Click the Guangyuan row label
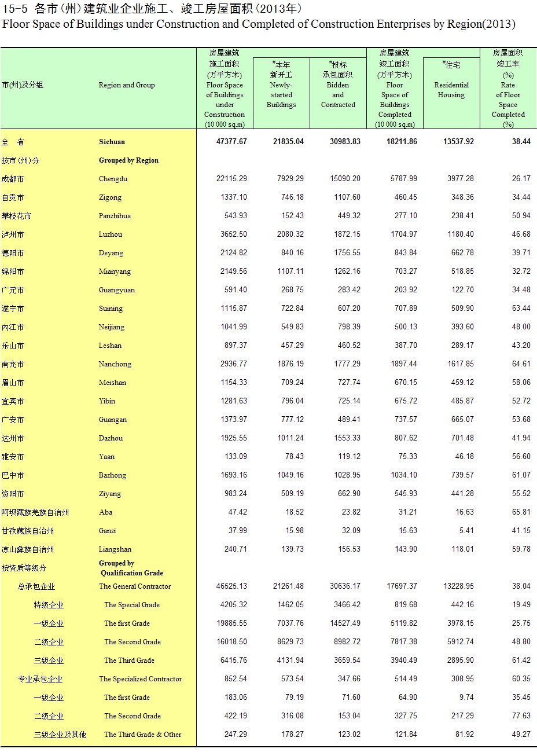This screenshot has height=756, width=537. [x=116, y=290]
